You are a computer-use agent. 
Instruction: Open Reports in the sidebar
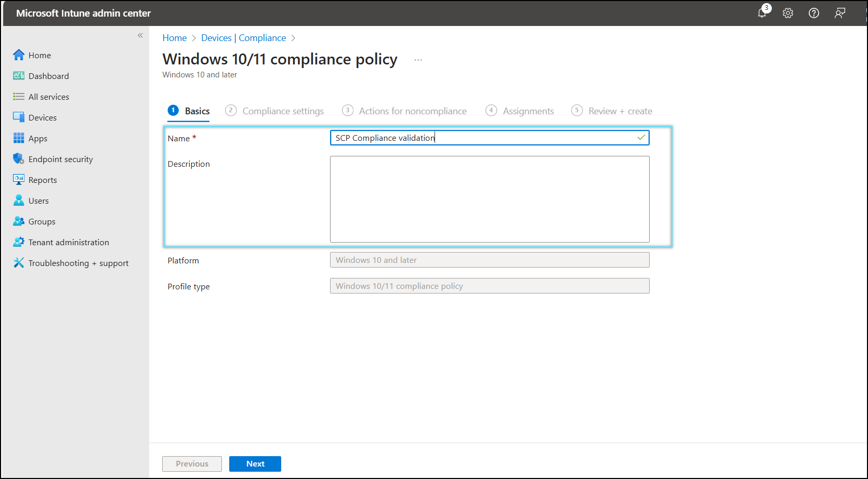(x=43, y=180)
